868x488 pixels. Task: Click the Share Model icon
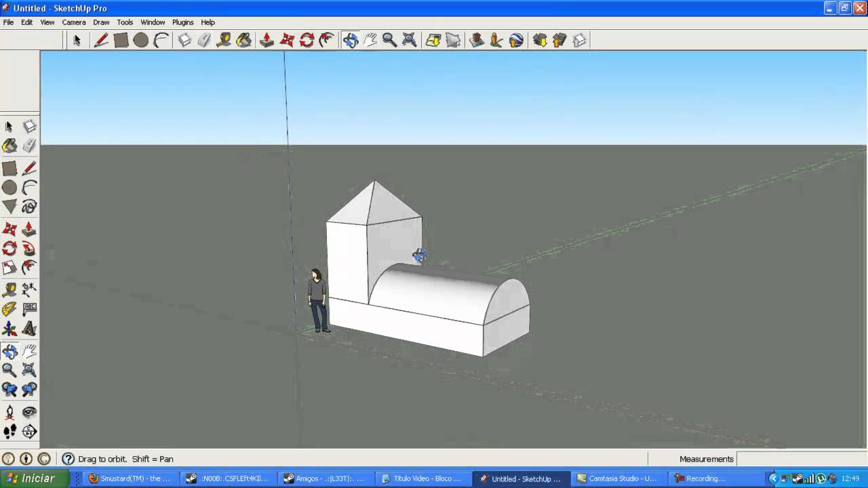click(x=559, y=40)
